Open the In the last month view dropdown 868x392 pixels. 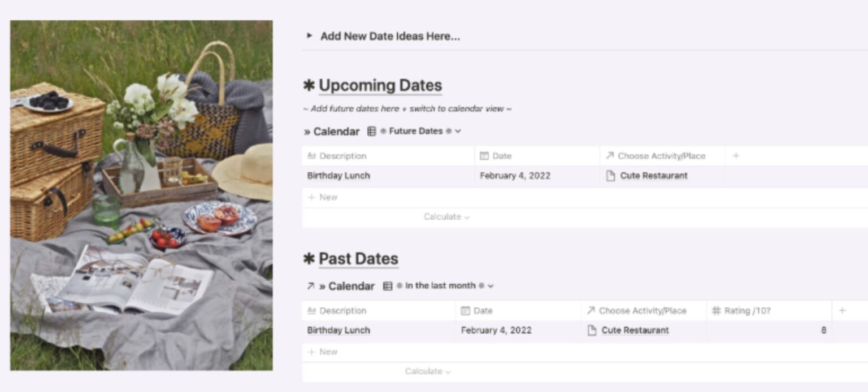(491, 286)
